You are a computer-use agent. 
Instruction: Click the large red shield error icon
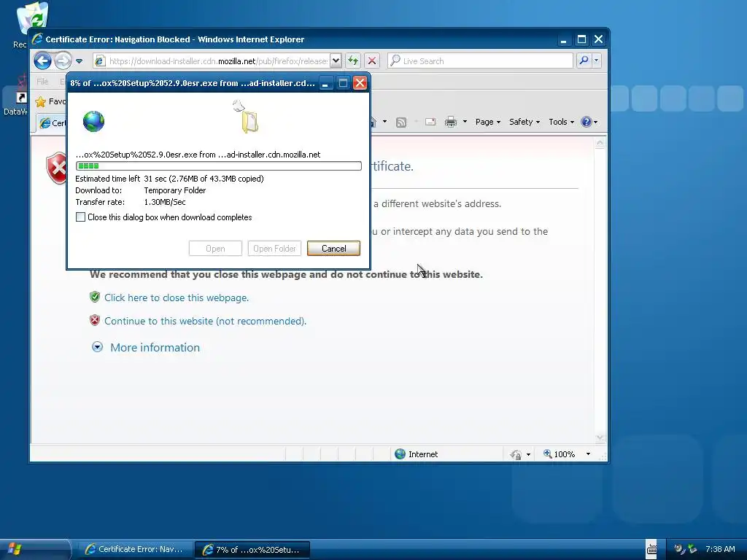click(x=56, y=168)
